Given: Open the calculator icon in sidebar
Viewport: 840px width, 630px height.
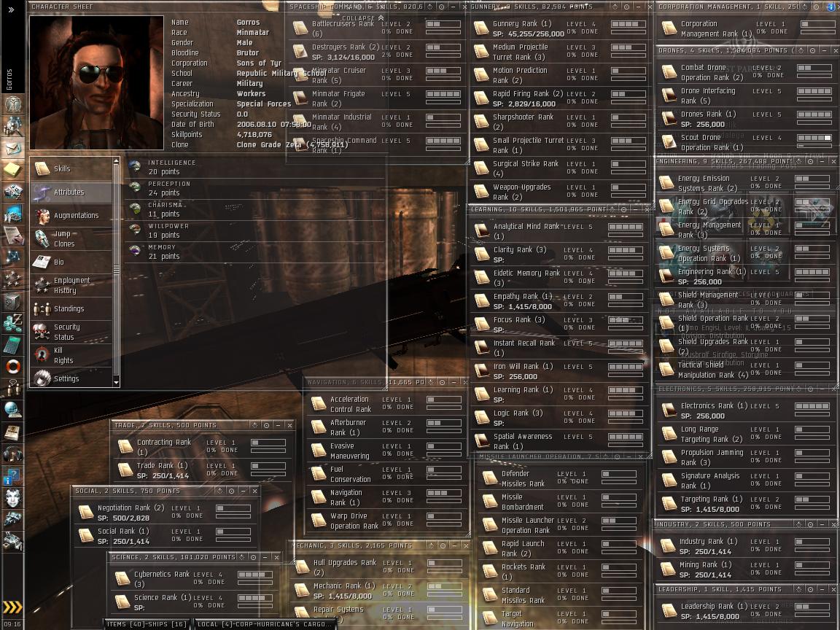Looking at the screenshot, I should [x=12, y=346].
